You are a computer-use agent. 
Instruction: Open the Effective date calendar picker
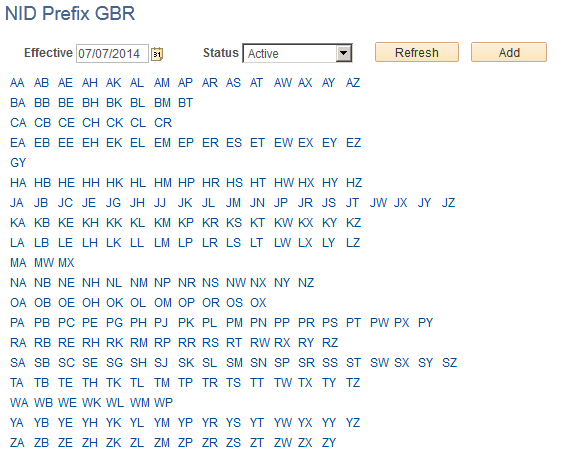(x=157, y=54)
